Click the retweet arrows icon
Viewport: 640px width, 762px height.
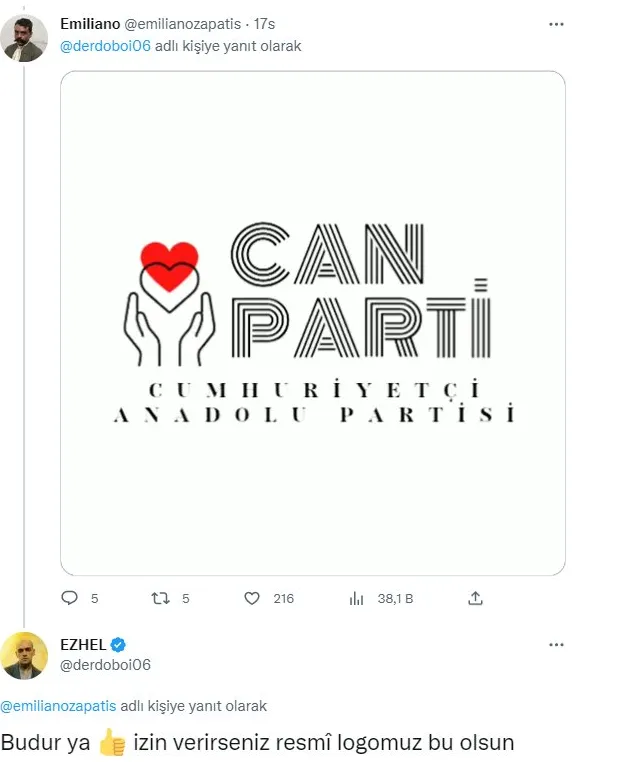point(159,598)
